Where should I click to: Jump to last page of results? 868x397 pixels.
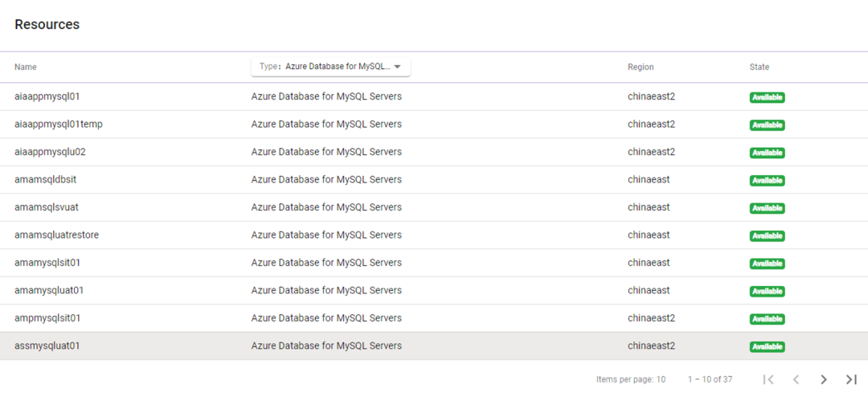(851, 379)
